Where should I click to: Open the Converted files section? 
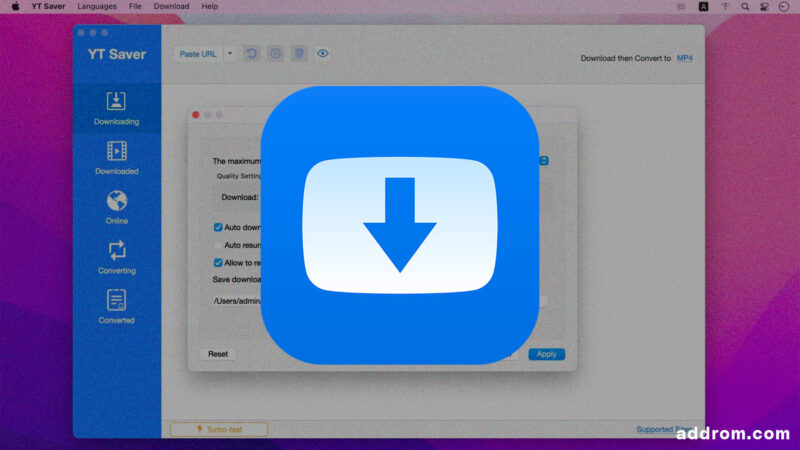pyautogui.click(x=116, y=307)
